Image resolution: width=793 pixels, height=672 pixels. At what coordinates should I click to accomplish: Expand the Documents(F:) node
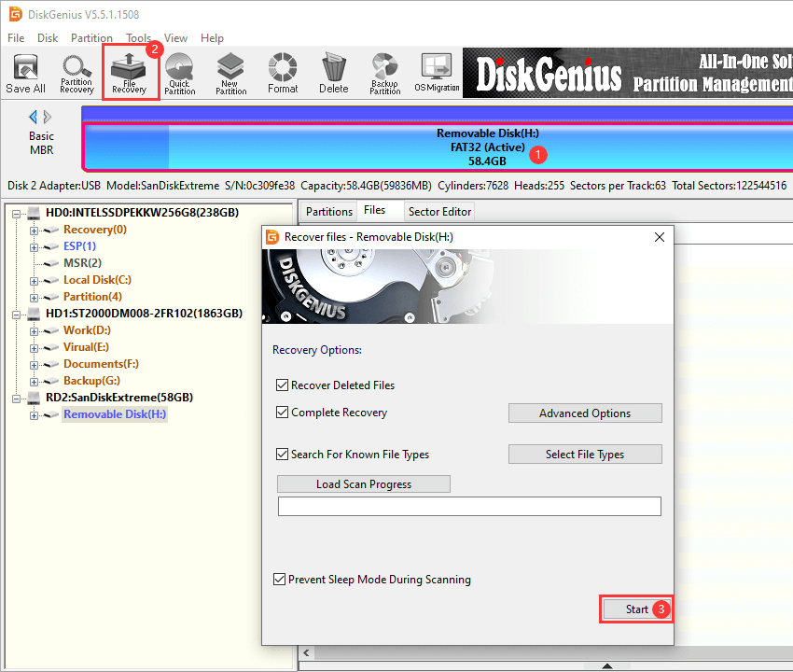click(34, 365)
